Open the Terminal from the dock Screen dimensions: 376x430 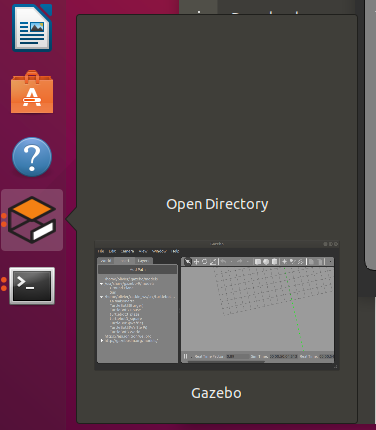[32, 286]
